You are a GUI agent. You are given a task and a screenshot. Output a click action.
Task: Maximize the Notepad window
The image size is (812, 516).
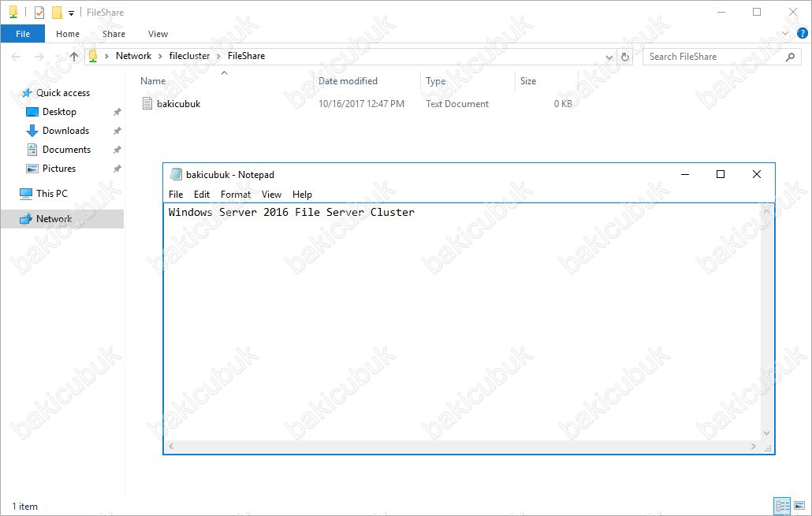721,174
